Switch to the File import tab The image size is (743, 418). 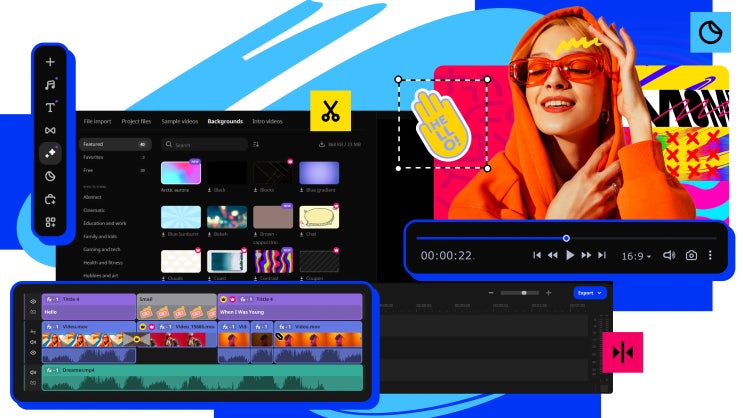click(97, 121)
